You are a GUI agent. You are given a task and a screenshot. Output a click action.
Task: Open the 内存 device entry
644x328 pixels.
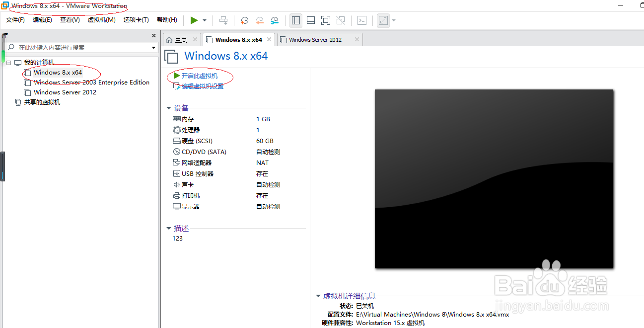[x=188, y=119]
